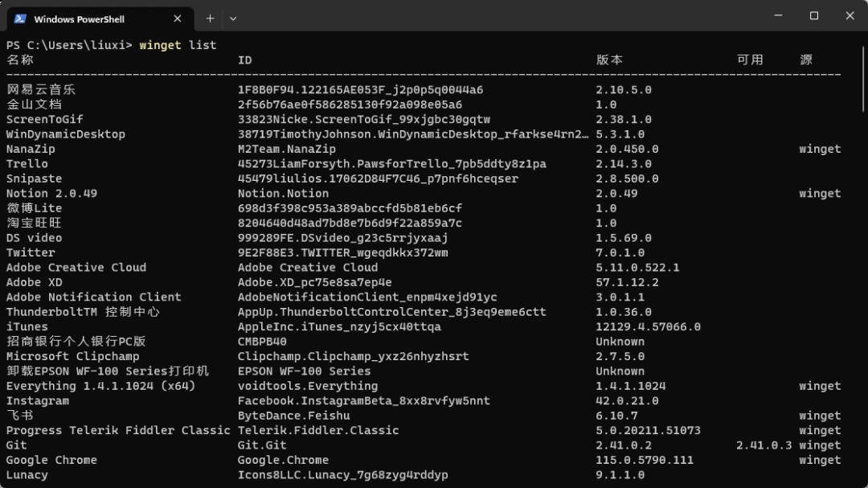
Task: Click the Git name entry
Action: point(17,445)
